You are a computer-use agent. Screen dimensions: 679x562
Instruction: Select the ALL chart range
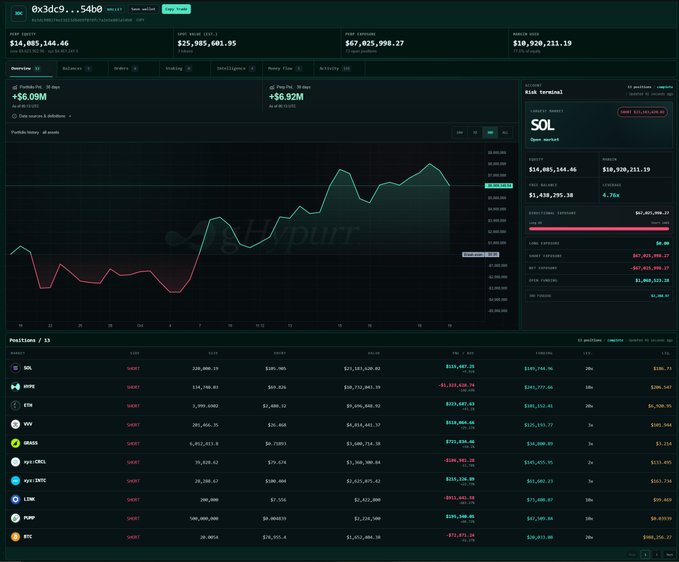click(x=505, y=132)
